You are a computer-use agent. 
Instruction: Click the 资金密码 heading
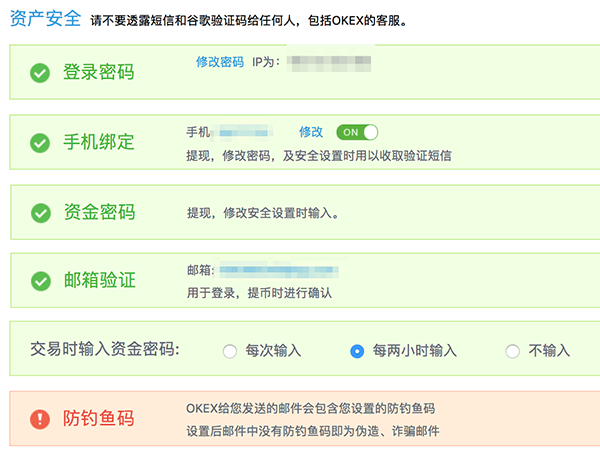[99, 212]
